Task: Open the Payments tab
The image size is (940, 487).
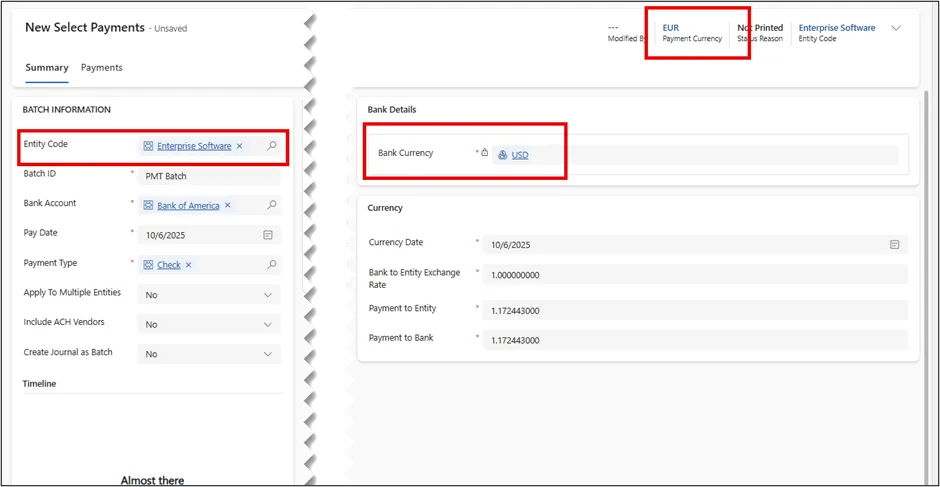Action: point(101,68)
